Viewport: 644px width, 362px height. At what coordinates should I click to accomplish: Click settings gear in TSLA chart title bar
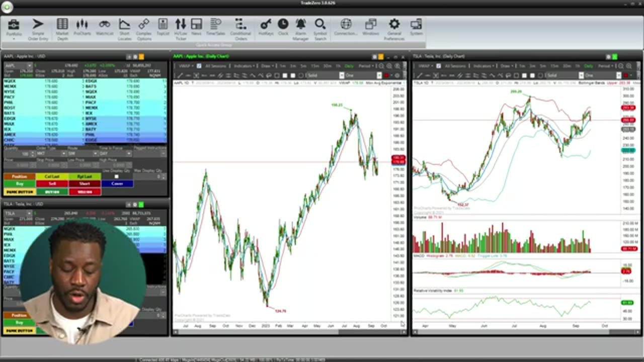click(x=608, y=57)
